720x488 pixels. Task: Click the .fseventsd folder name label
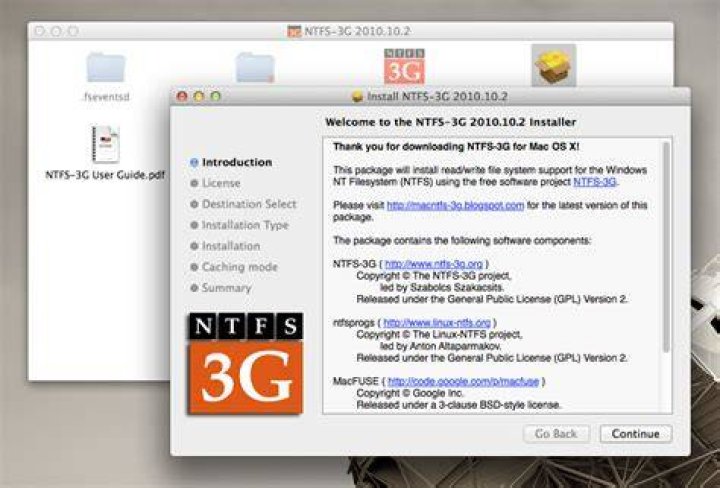[106, 97]
